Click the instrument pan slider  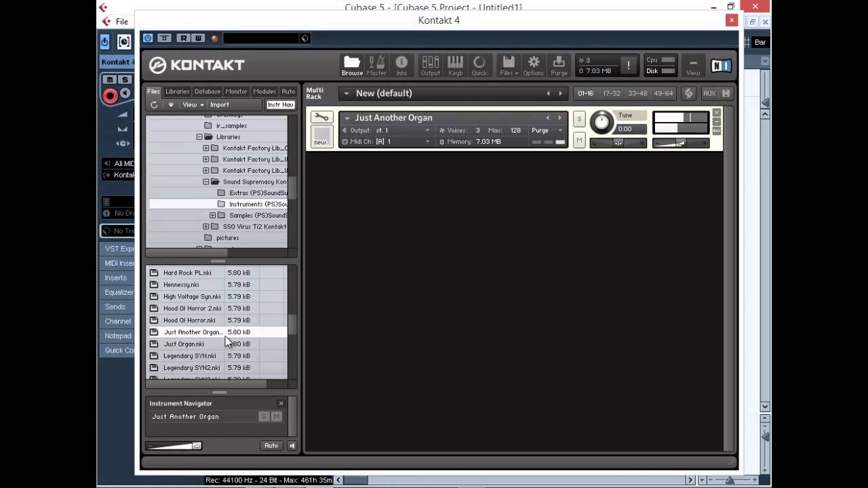pos(618,142)
